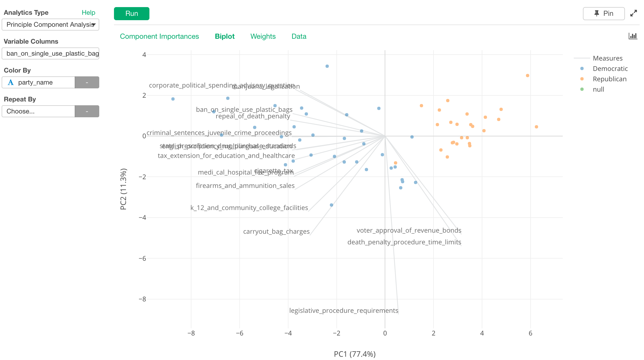Click the PC1 (77.4%) axis title
644x360 pixels.
coord(355,354)
